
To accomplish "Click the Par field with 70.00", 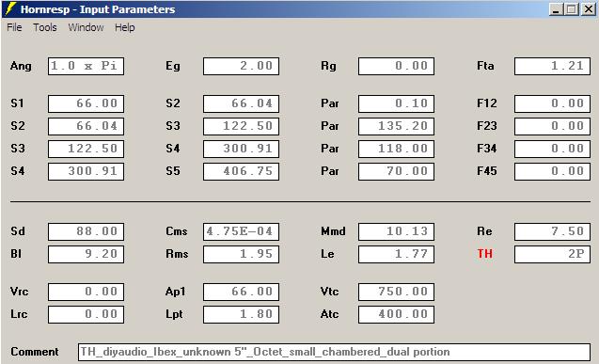I will click(x=396, y=171).
